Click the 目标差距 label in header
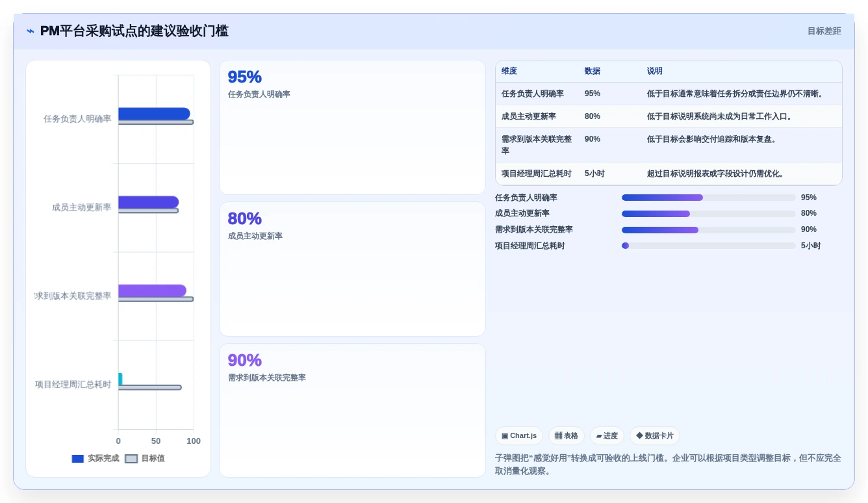 click(x=824, y=31)
